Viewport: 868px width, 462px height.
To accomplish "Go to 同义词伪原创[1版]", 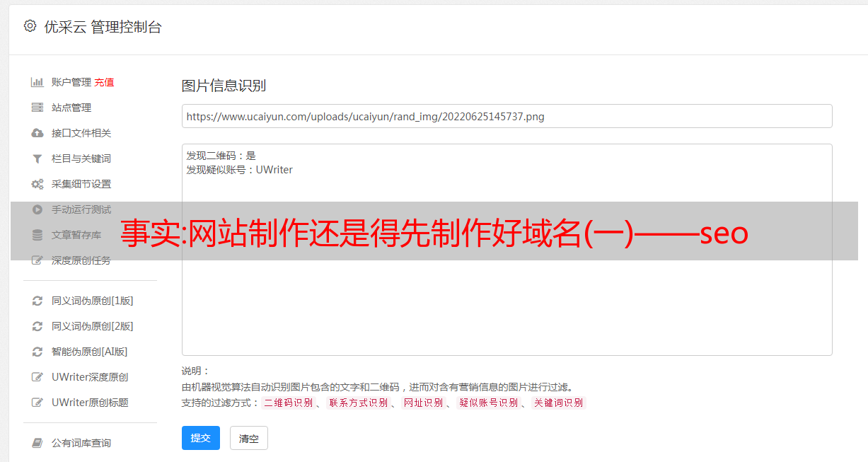I will (x=93, y=301).
